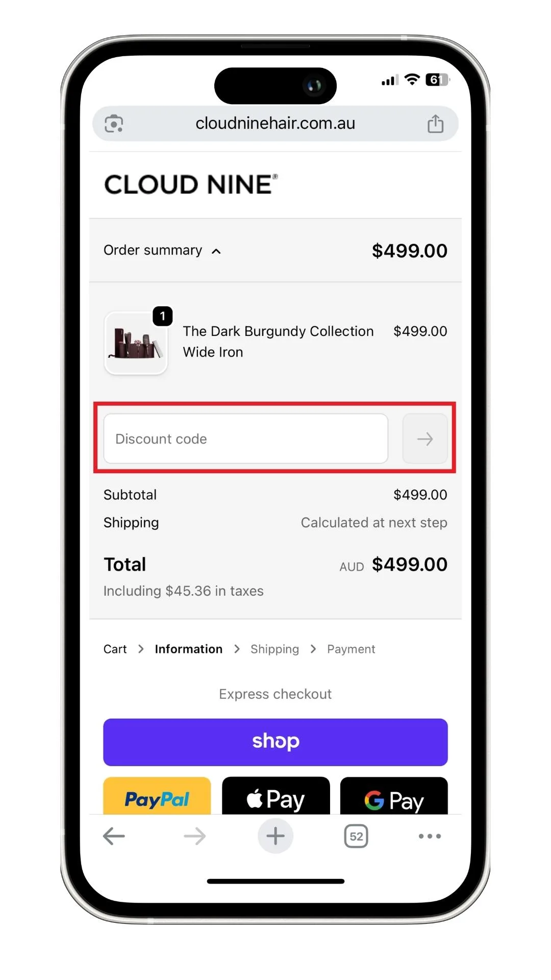Tap the browser forward arrow

pyautogui.click(x=195, y=836)
